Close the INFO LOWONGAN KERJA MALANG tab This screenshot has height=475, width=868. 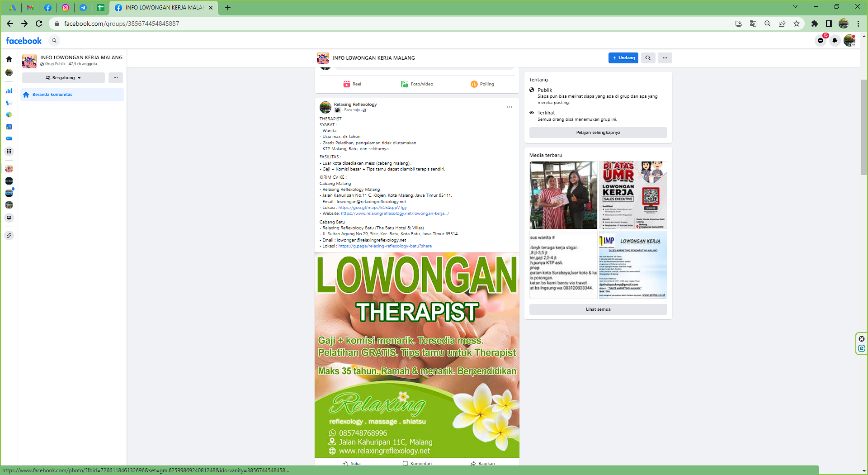211,8
